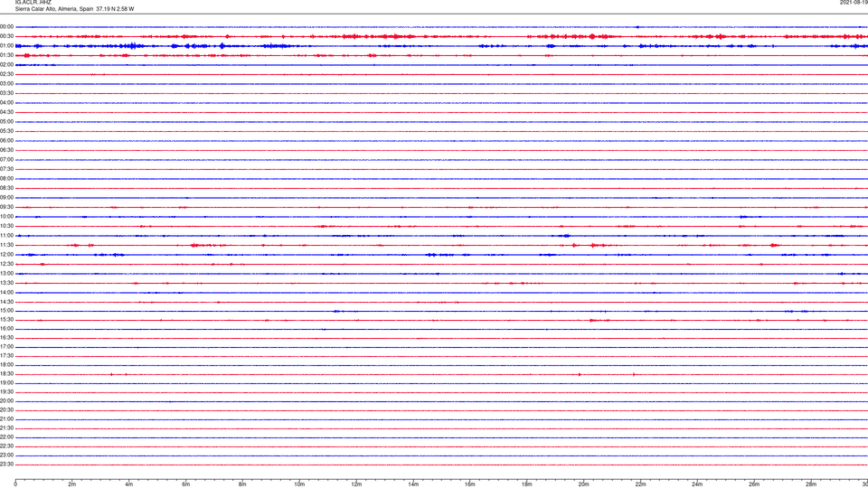Click the 12:30 time row label
Screen dimensions: 868x488
tap(6, 264)
